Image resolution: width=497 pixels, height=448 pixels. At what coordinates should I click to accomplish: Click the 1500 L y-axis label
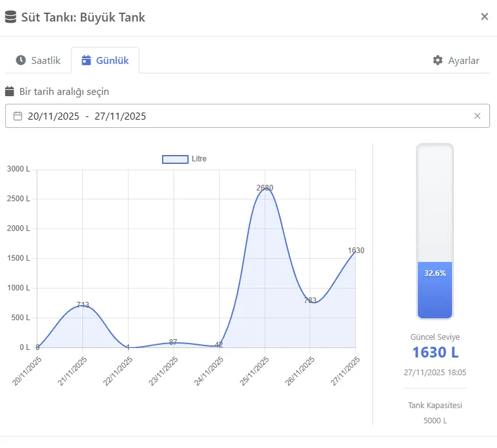coord(18,258)
